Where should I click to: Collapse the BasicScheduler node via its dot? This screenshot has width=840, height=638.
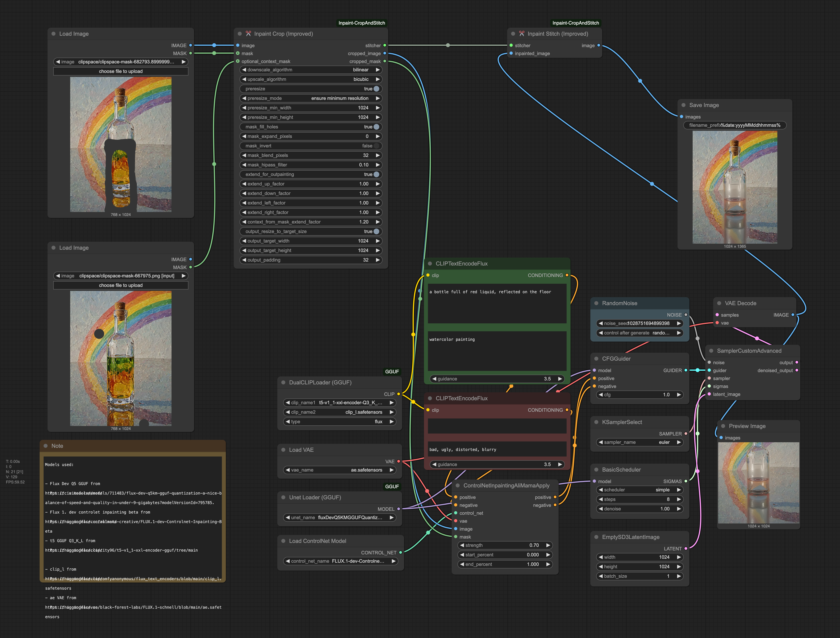pos(596,470)
